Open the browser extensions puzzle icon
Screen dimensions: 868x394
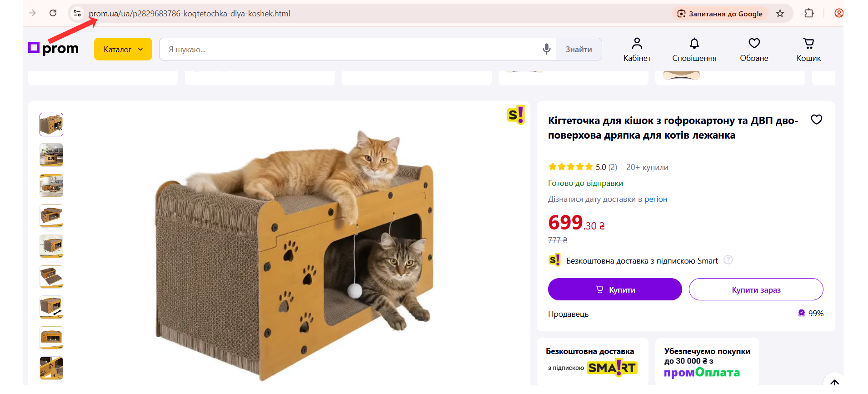[x=809, y=14]
